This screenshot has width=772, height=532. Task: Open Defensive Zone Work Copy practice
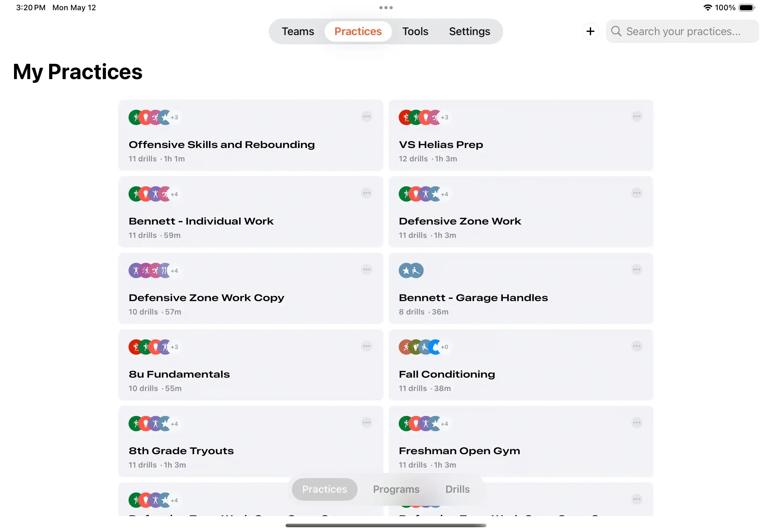[251, 288]
